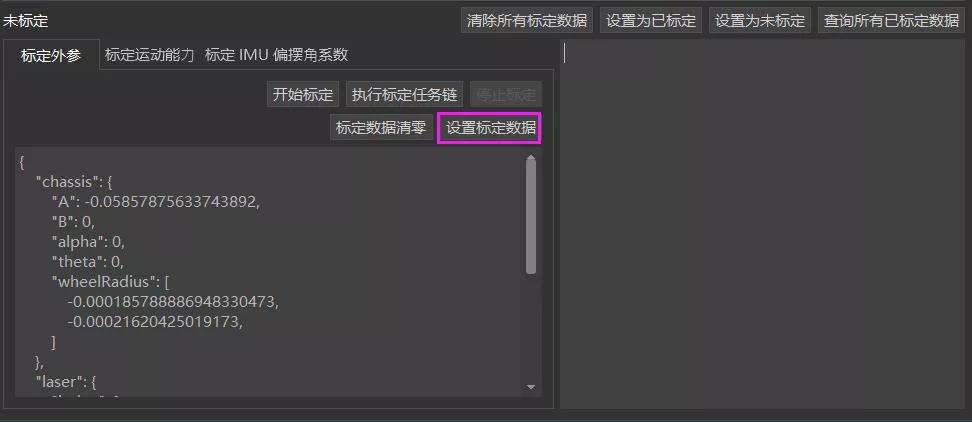Switch to the 标定外参 tab
Viewport: 972px width, 422px height.
pyautogui.click(x=51, y=56)
